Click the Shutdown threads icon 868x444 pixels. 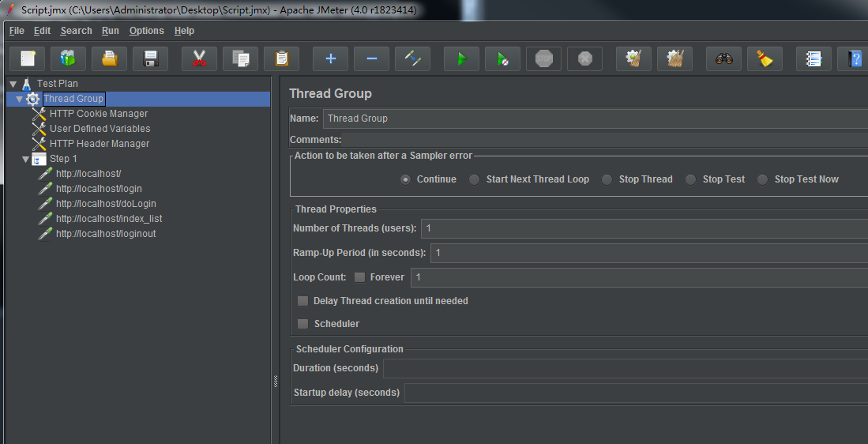coord(584,58)
